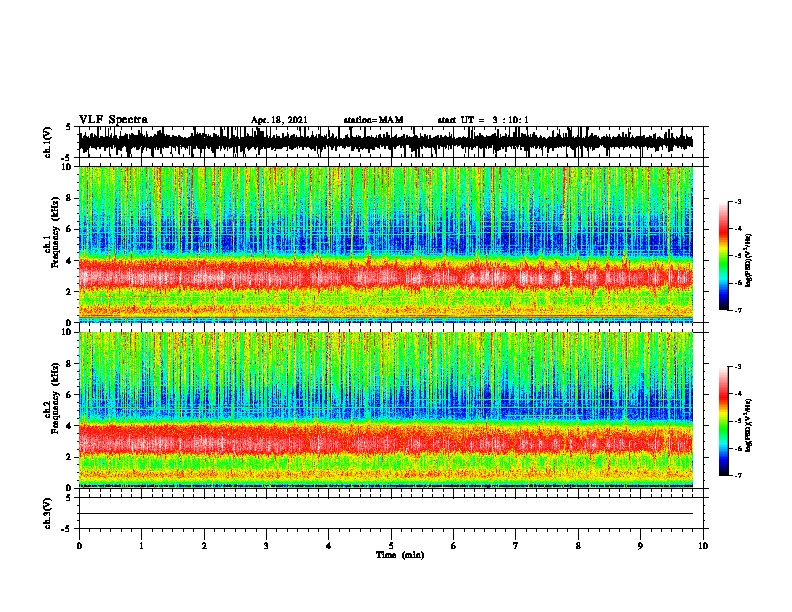Click time axis tick label "9"
The image size is (792, 612).
[x=640, y=546]
